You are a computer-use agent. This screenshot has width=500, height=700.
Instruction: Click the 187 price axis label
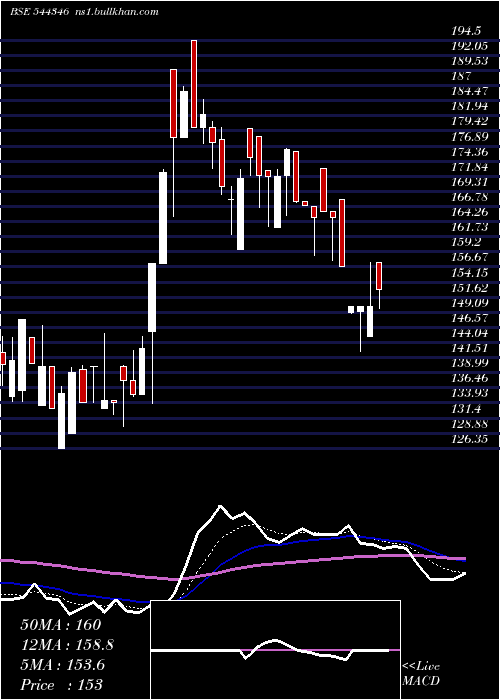coord(461,76)
